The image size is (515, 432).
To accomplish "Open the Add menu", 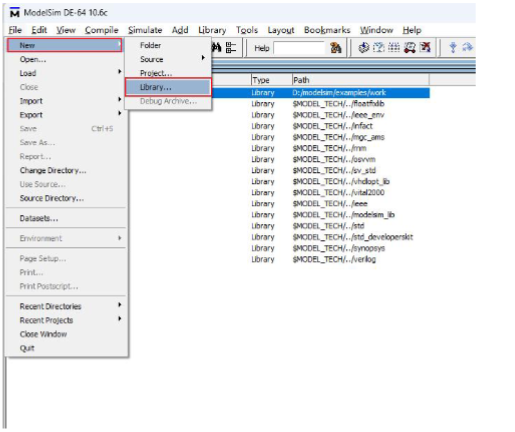I will click(x=180, y=30).
